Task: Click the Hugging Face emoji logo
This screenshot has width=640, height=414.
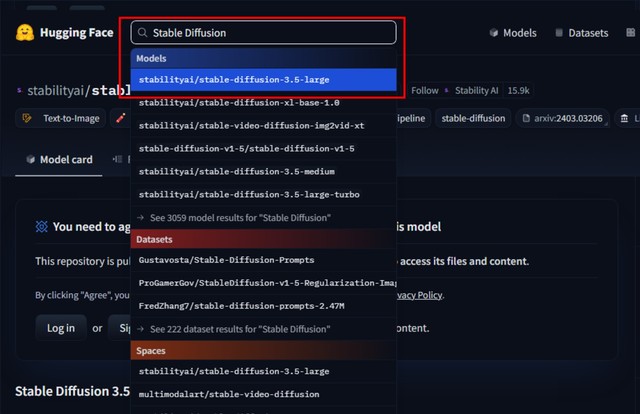Action: pos(24,33)
